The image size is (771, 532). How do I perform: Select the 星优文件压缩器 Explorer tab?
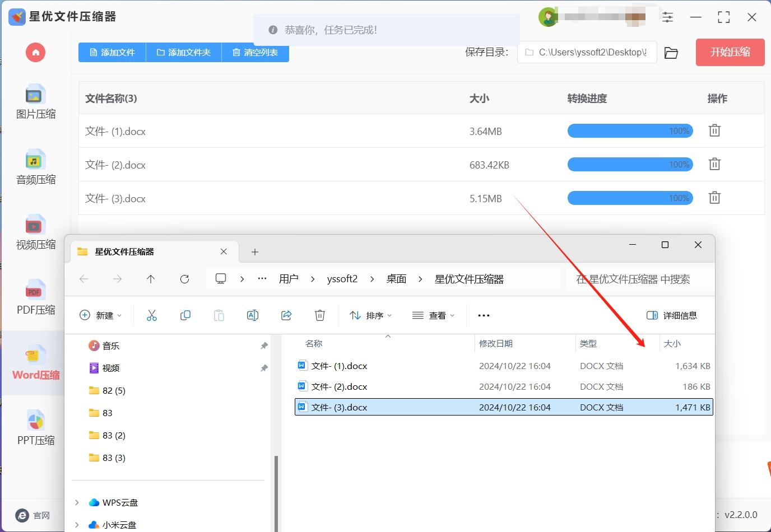(146, 252)
